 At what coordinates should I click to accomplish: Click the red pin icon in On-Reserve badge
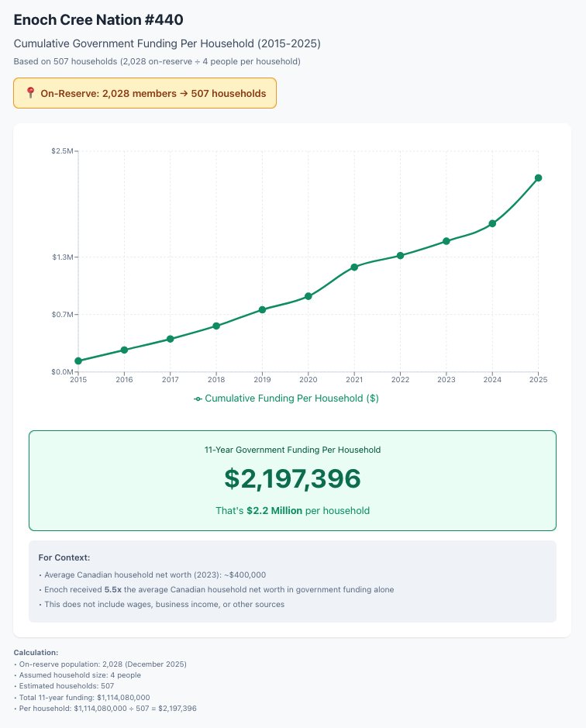pyautogui.click(x=30, y=93)
